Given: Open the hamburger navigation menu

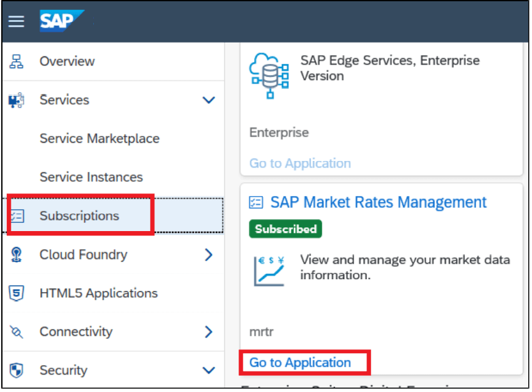Looking at the screenshot, I should tap(16, 21).
